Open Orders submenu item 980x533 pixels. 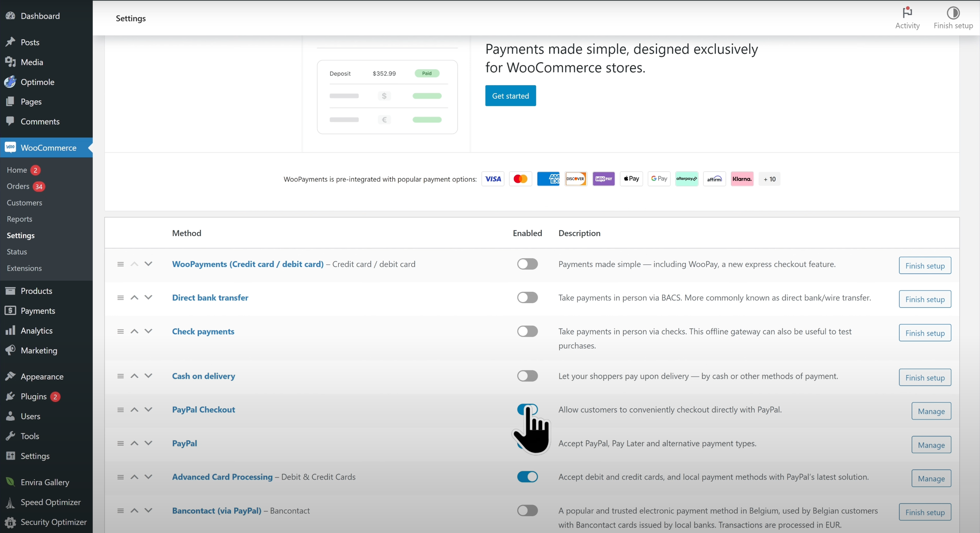[x=18, y=186]
